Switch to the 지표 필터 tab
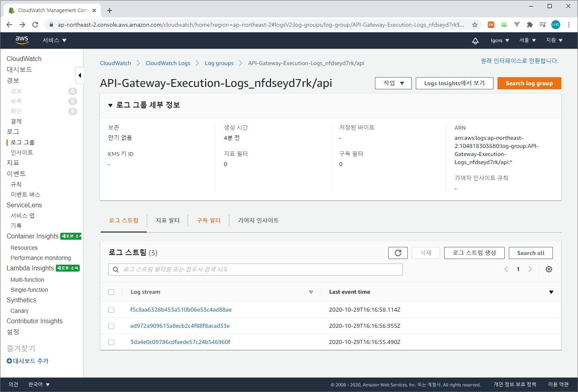Viewport: 578px width, 392px height. [167, 220]
